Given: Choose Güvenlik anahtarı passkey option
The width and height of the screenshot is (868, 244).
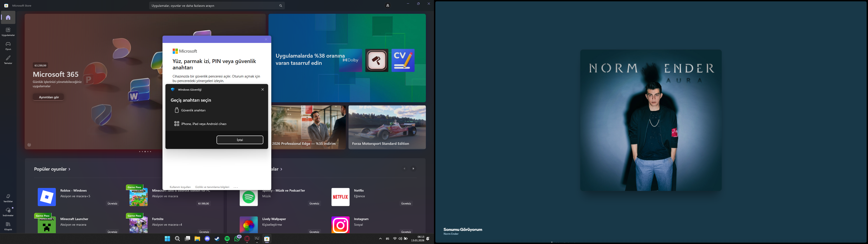Looking at the screenshot, I should coord(217,110).
